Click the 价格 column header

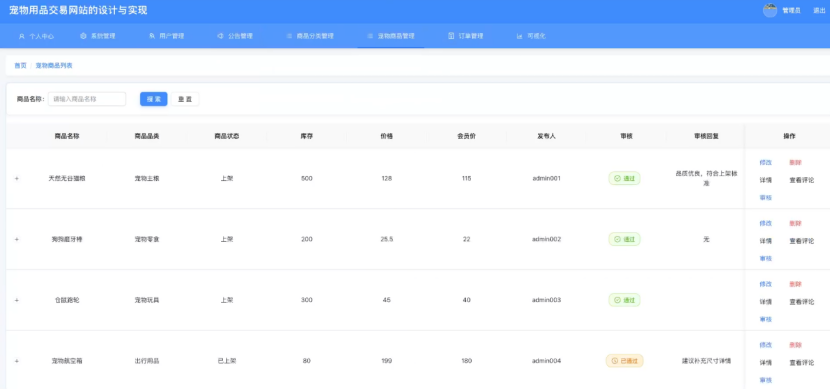(x=386, y=136)
